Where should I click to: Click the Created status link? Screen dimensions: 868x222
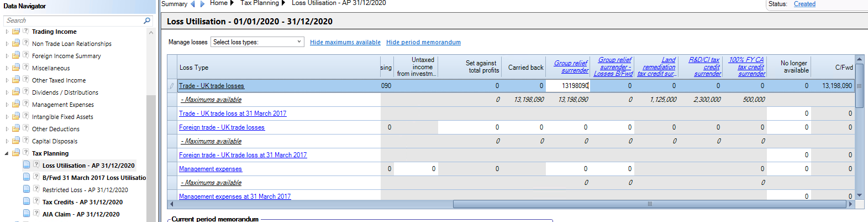(804, 4)
